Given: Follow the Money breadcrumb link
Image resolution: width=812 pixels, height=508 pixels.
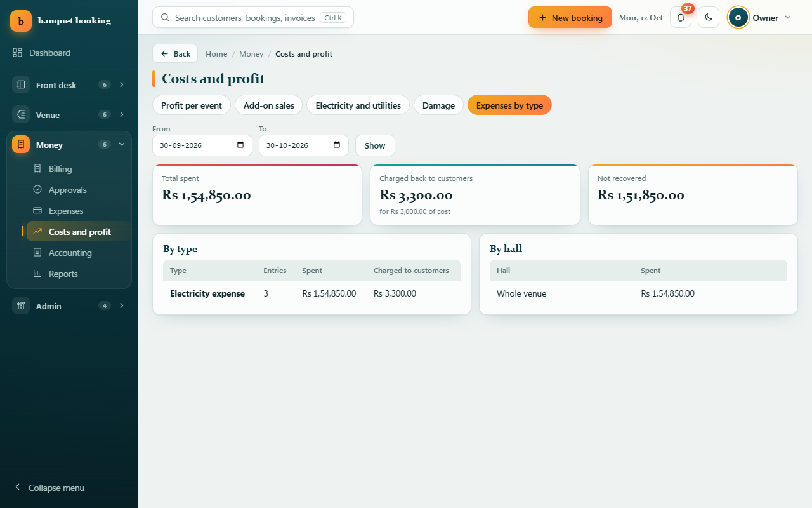Looking at the screenshot, I should [x=251, y=54].
